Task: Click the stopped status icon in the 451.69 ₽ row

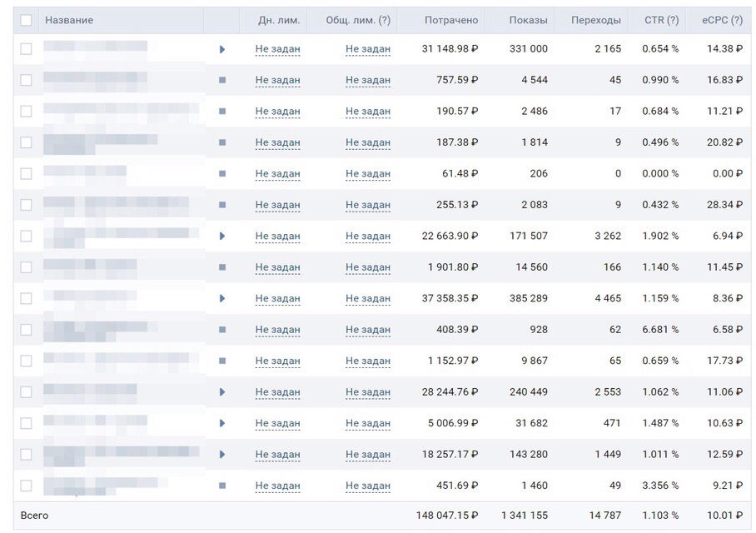Action: tap(222, 486)
